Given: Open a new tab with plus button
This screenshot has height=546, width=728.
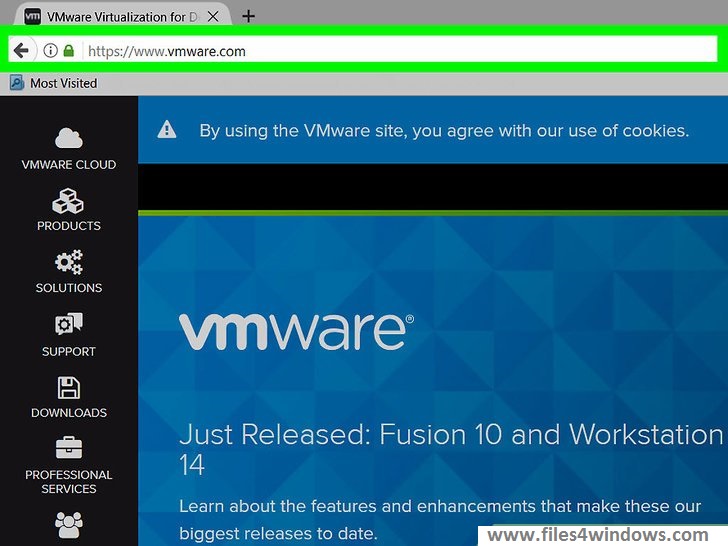Looking at the screenshot, I should pyautogui.click(x=248, y=17).
